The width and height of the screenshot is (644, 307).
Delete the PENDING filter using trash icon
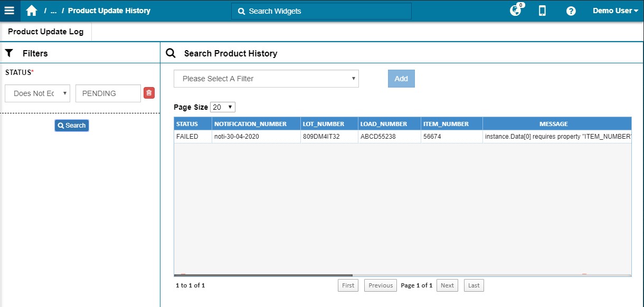click(x=149, y=92)
